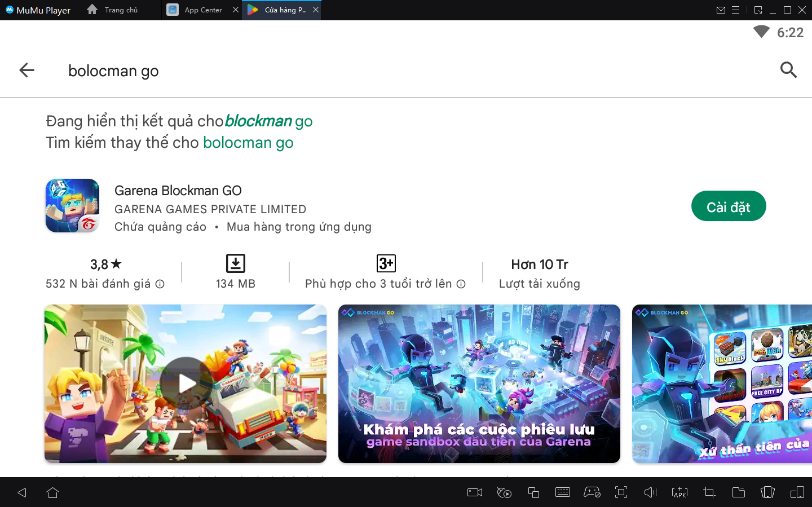Click the back arrow in search bar
Screen dimensions: 812x507
[x=27, y=70]
